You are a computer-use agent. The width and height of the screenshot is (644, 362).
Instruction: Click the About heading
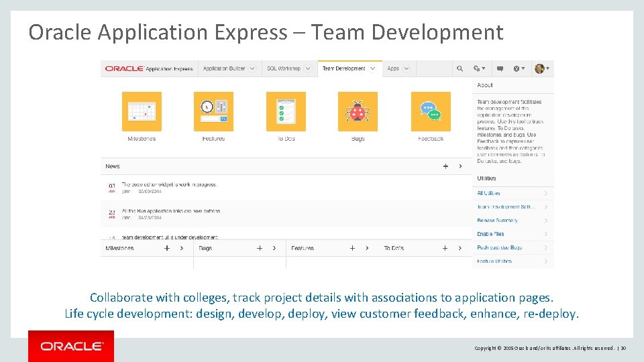click(484, 85)
